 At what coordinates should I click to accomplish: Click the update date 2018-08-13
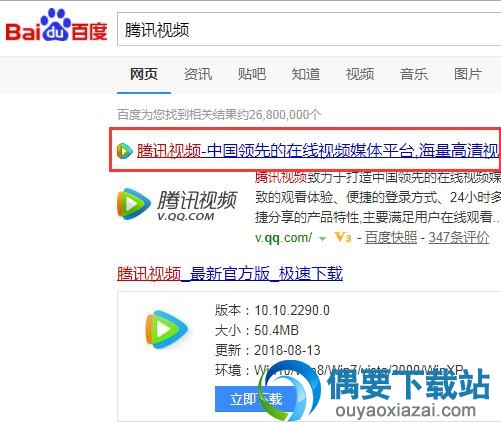287,350
